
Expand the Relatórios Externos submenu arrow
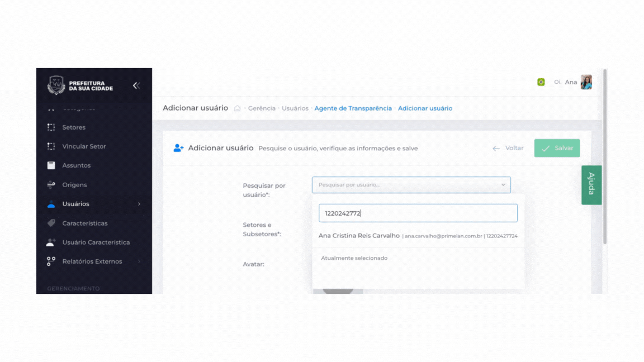[139, 261]
